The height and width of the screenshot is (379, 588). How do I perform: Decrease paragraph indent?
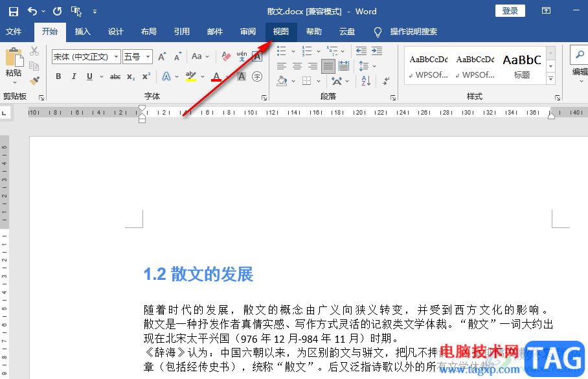coord(361,51)
